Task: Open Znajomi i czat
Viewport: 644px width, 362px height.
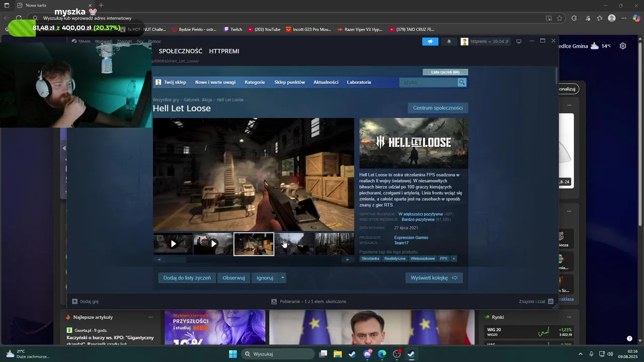Action: tap(536, 302)
